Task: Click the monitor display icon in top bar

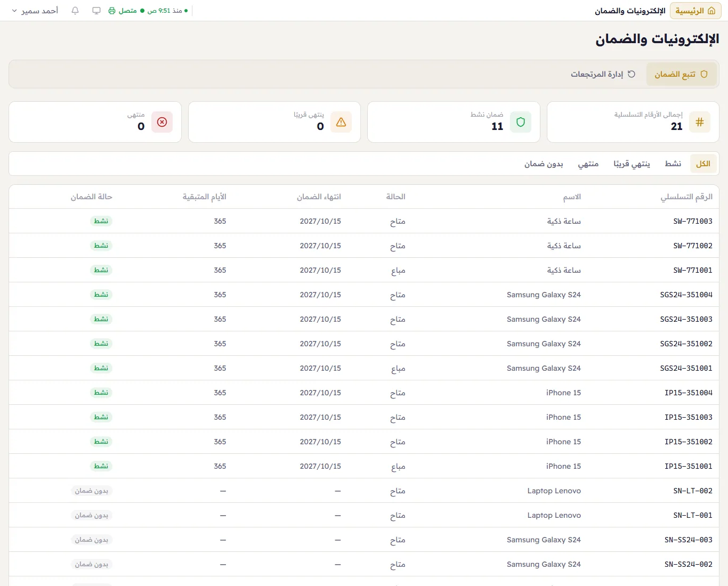Action: (96, 11)
